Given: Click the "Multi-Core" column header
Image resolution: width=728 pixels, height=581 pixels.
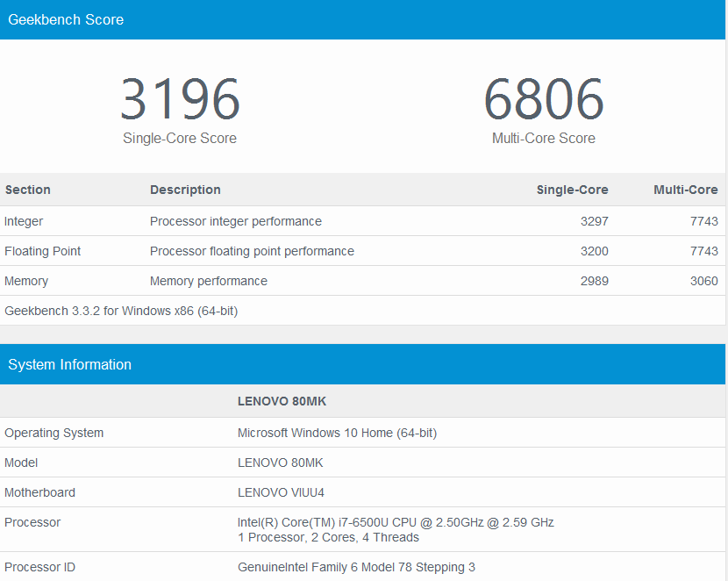Looking at the screenshot, I should [686, 190].
